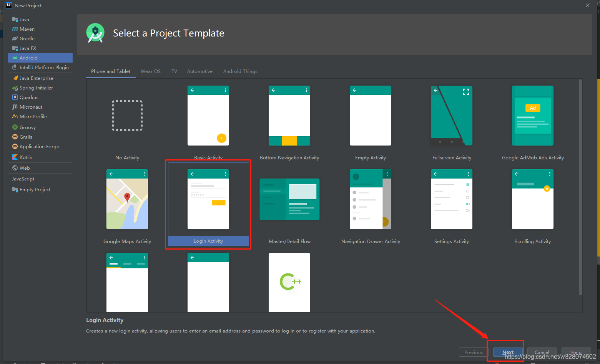Viewport: 600px width, 364px height.
Task: Choose the Kotlin icon
Action: [x=15, y=157]
